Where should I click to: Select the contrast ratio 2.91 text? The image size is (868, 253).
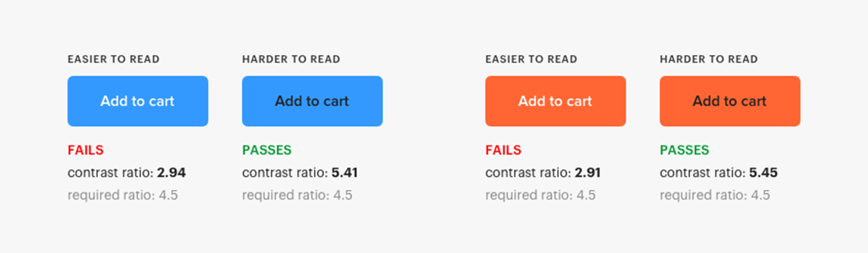point(542,173)
